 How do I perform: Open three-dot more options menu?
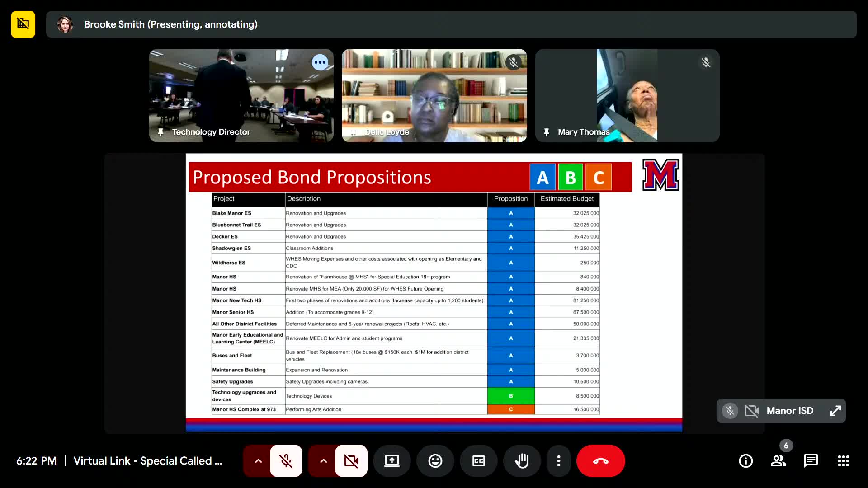click(x=559, y=461)
